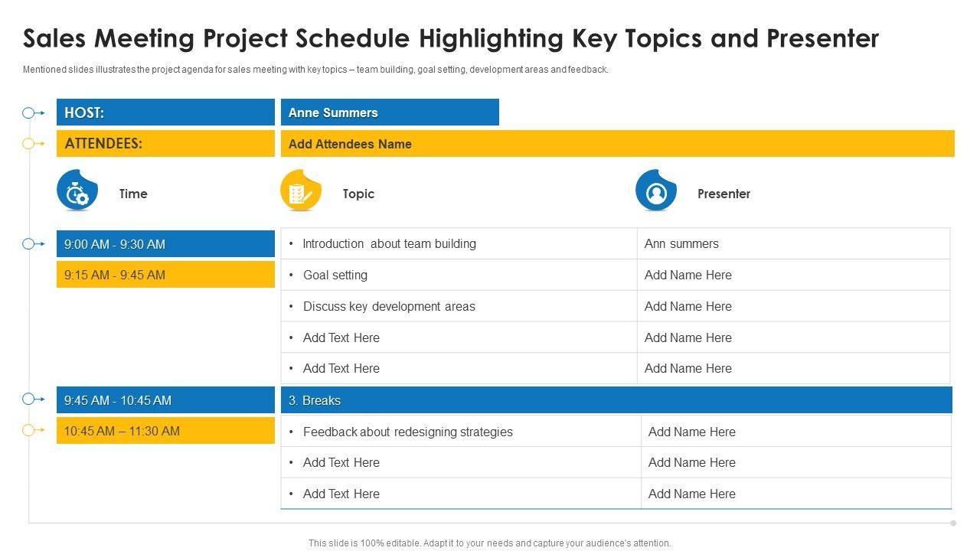Click the HOST row timeline marker
The height and width of the screenshot is (551, 980).
click(x=29, y=113)
